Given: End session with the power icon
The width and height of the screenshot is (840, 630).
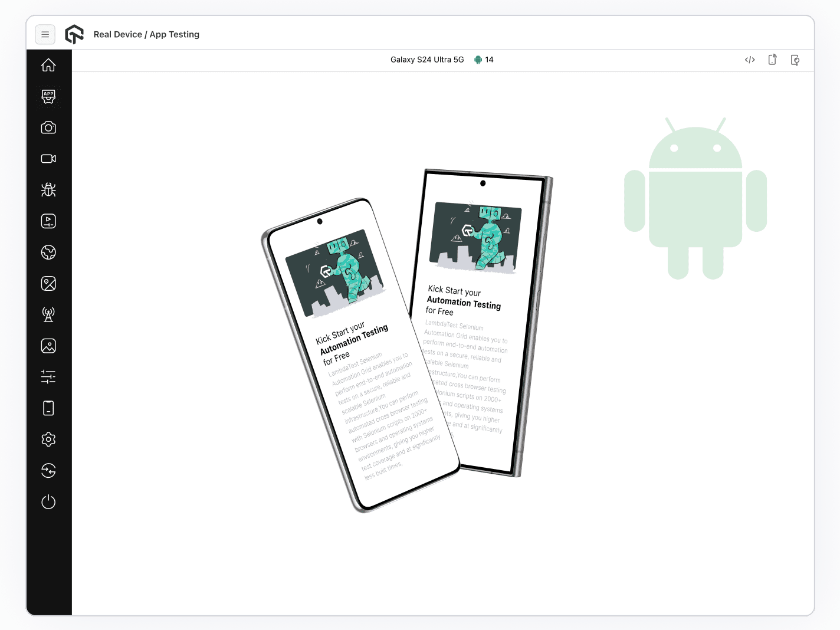Looking at the screenshot, I should point(48,502).
